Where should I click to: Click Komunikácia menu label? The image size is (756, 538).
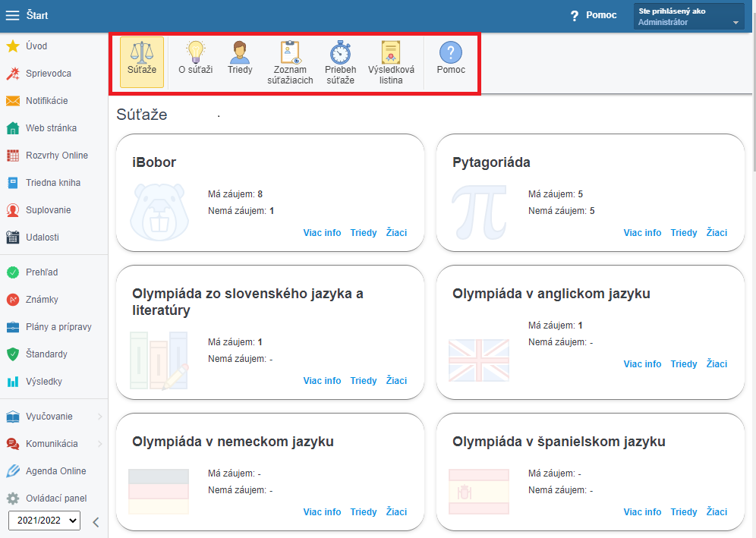(52, 444)
